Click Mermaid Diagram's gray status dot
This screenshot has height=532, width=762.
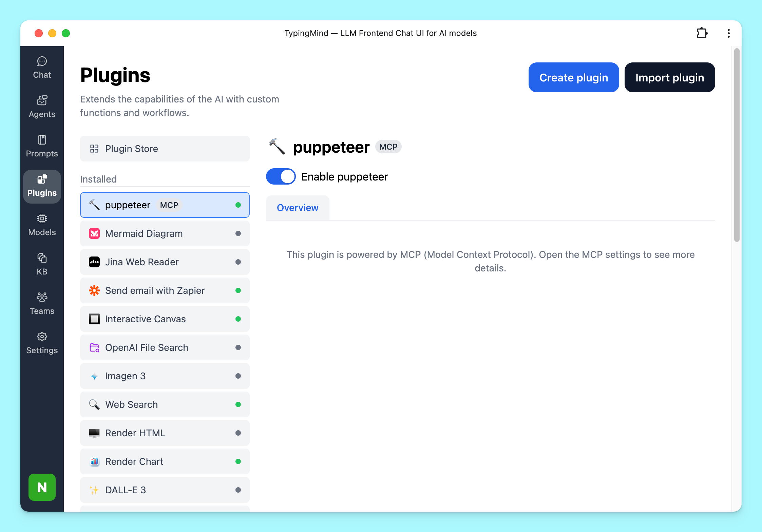pos(238,233)
